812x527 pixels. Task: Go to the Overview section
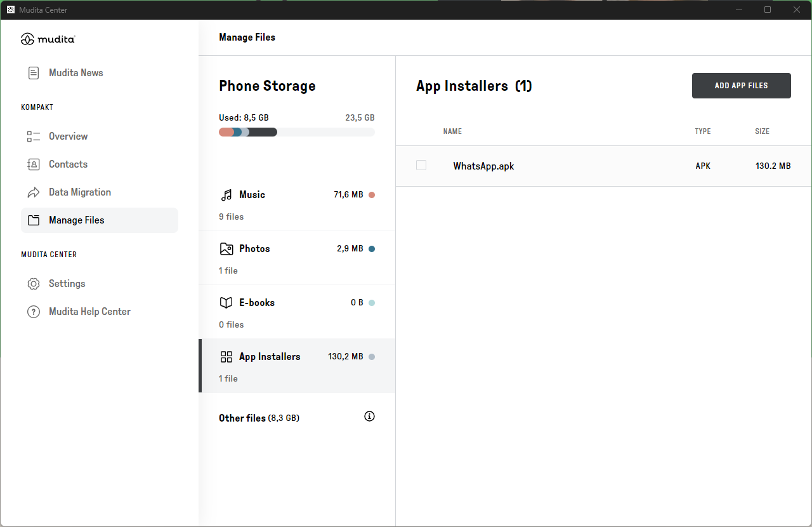pos(100,137)
